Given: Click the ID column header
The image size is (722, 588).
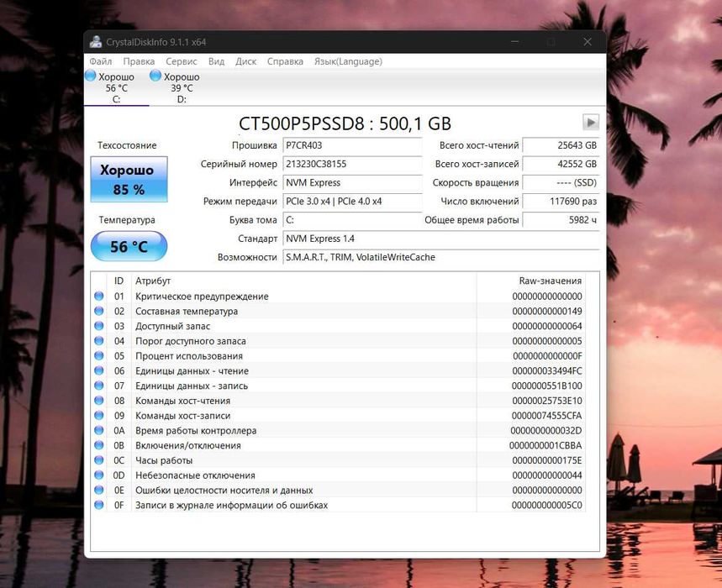Looking at the screenshot, I should point(119,281).
